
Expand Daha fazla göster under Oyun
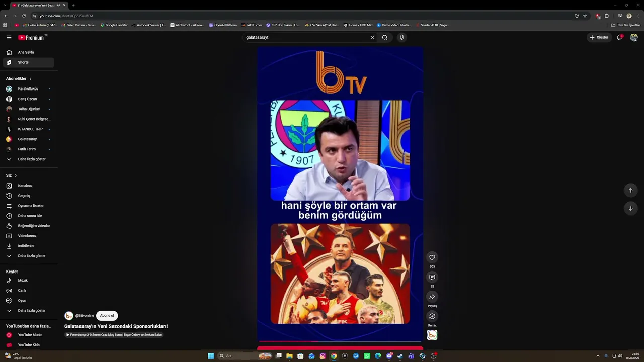29,311
